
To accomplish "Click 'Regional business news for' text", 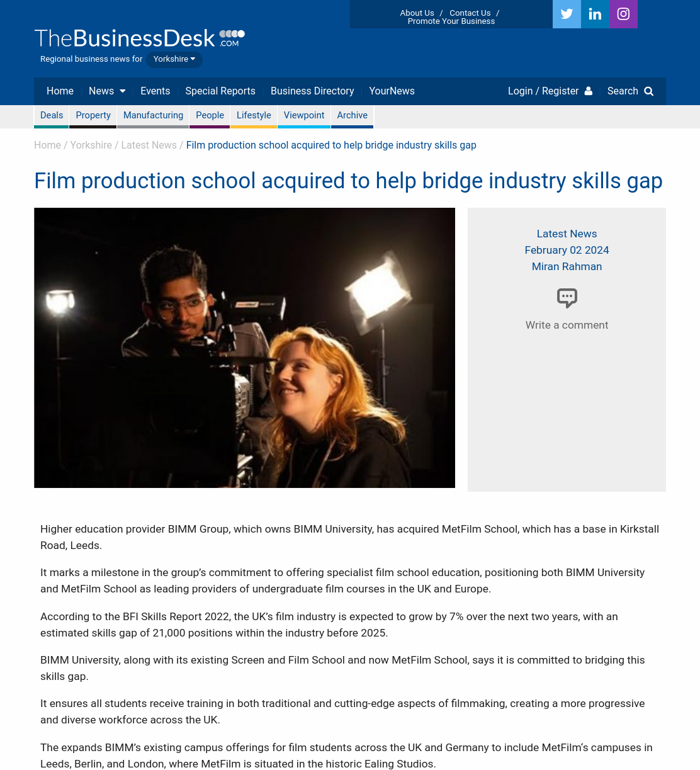I will click(x=91, y=59).
